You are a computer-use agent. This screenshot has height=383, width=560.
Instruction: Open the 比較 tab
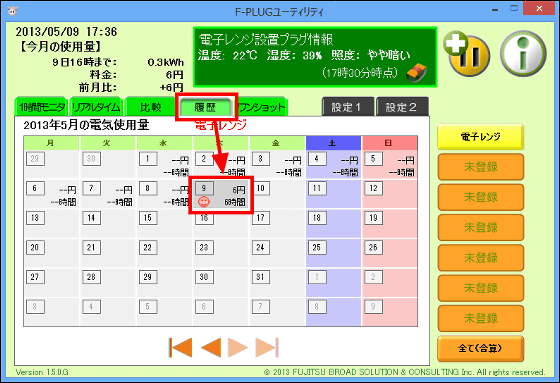pos(150,107)
